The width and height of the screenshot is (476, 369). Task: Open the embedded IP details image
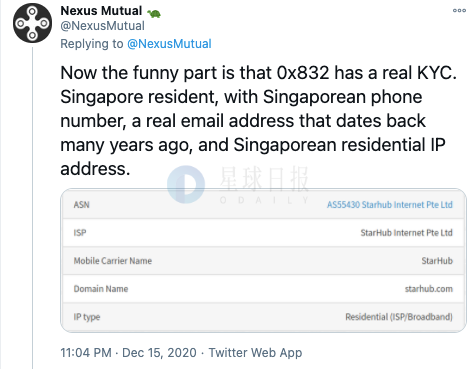[263, 260]
